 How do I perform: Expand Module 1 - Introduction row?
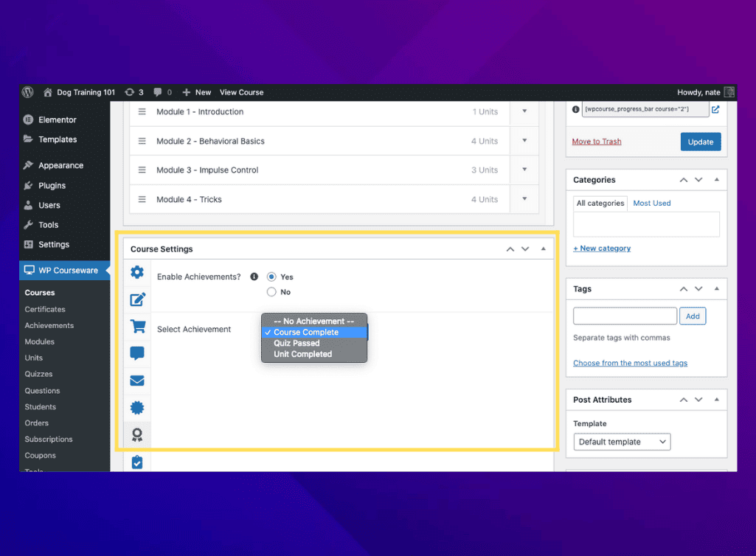tap(524, 111)
